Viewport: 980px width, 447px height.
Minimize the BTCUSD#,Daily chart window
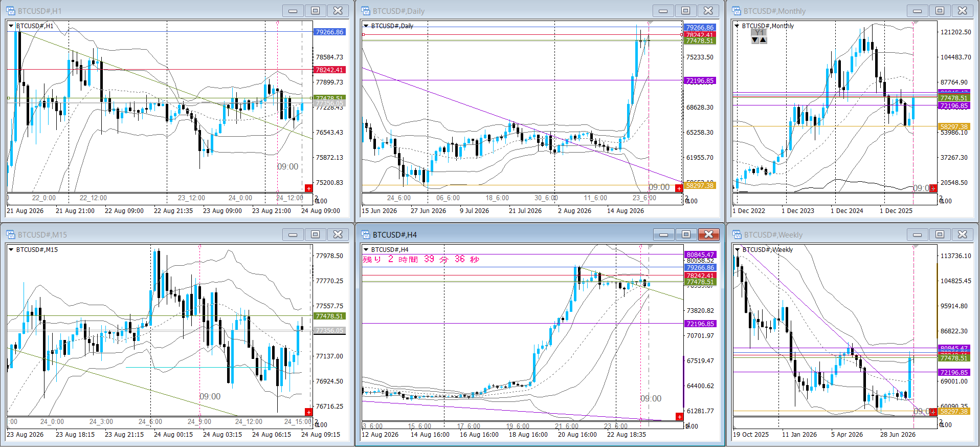click(663, 11)
